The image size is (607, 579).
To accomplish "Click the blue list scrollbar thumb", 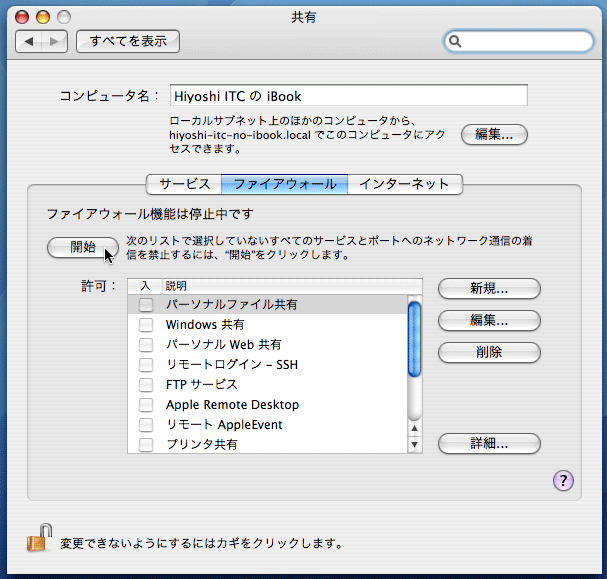I will (x=414, y=340).
